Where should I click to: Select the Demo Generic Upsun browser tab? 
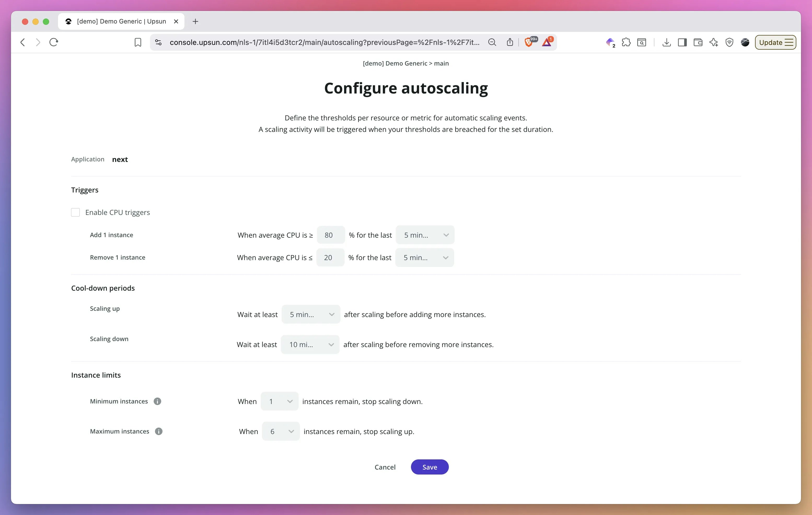click(121, 21)
